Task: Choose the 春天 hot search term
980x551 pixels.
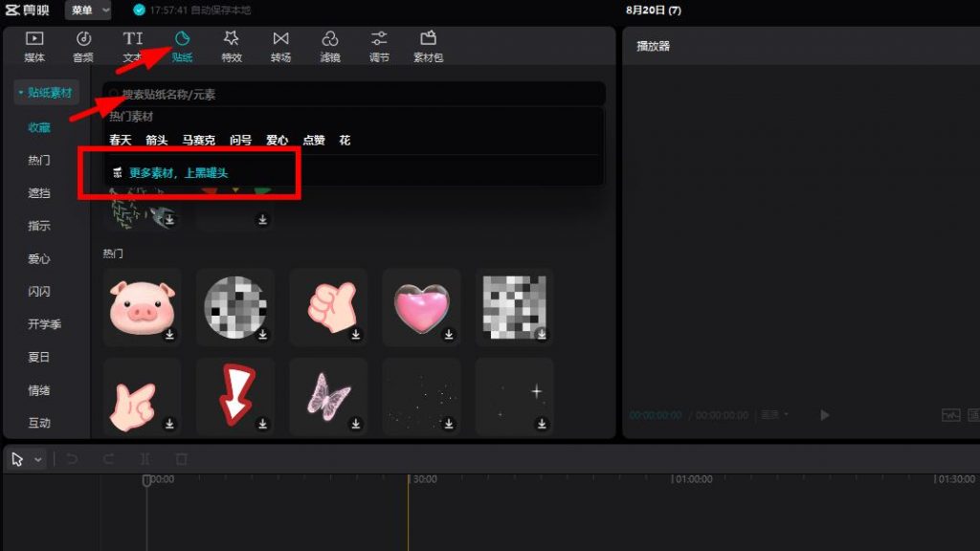Action: (120, 140)
